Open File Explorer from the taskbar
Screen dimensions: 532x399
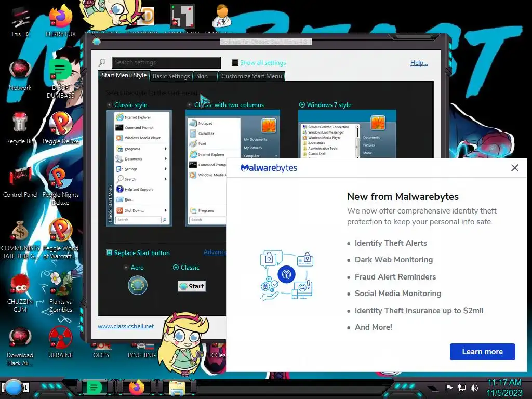[177, 388]
